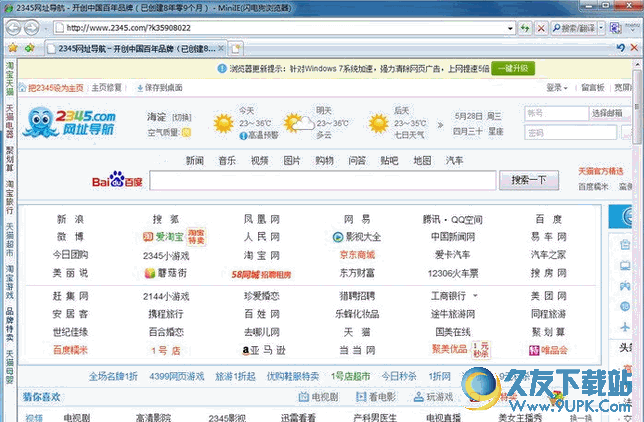Close the 2345网址导航 tab
This screenshot has width=644, height=422.
pos(221,48)
